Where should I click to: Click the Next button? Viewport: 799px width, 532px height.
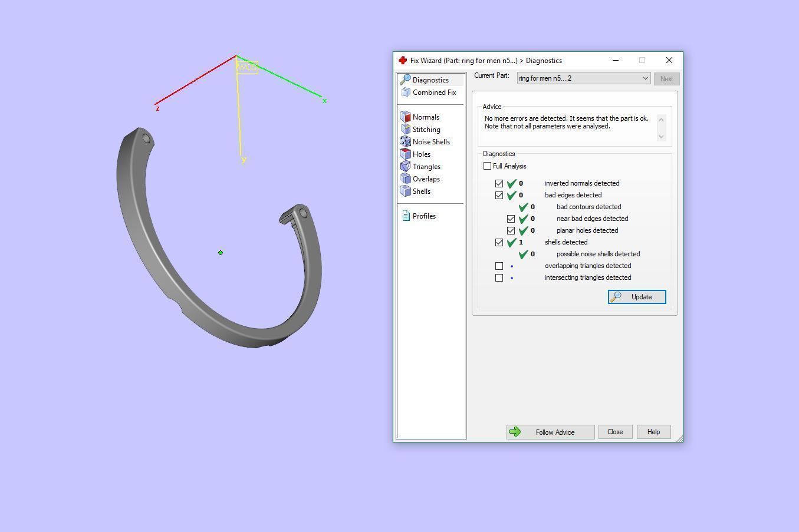click(666, 79)
